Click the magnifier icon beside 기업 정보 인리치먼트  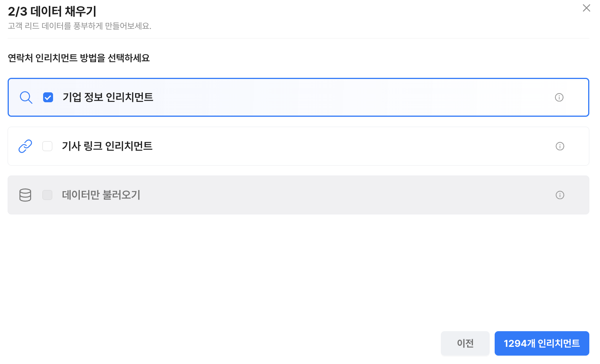pyautogui.click(x=26, y=97)
